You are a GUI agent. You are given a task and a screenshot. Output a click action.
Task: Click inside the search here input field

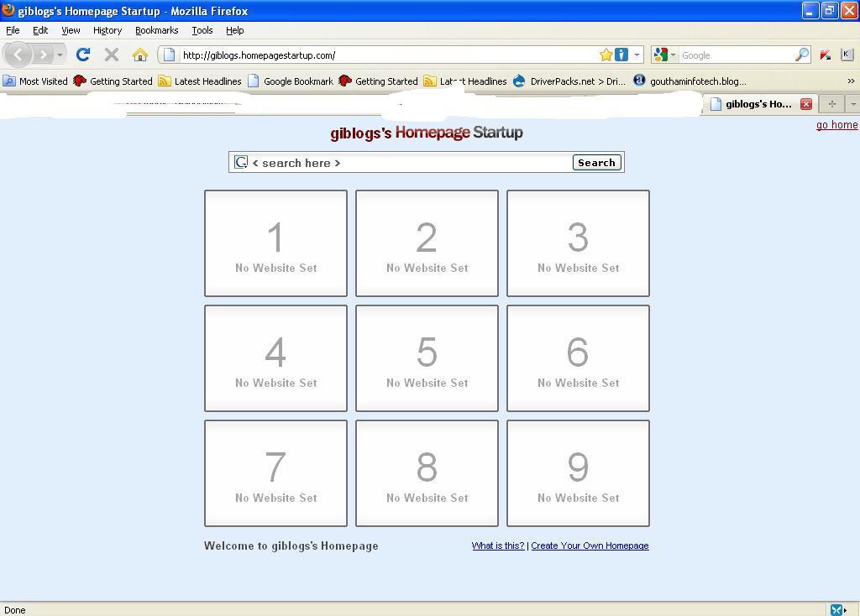403,162
